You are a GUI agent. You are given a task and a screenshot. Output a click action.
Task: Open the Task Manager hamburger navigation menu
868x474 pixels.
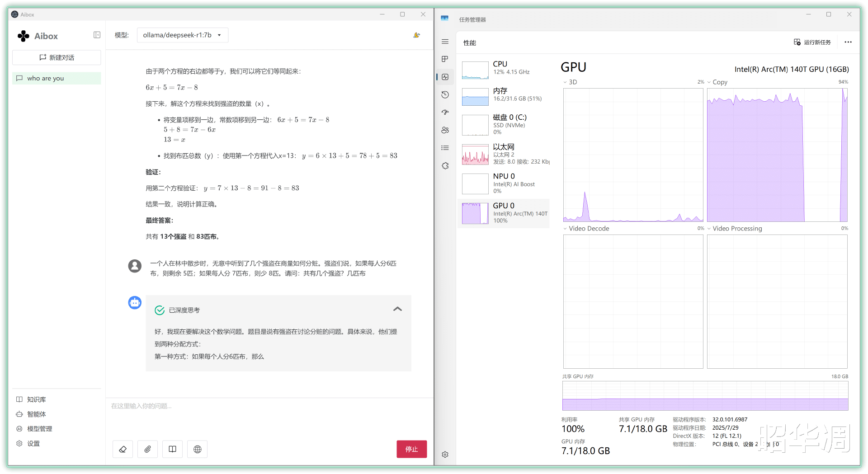coord(445,42)
